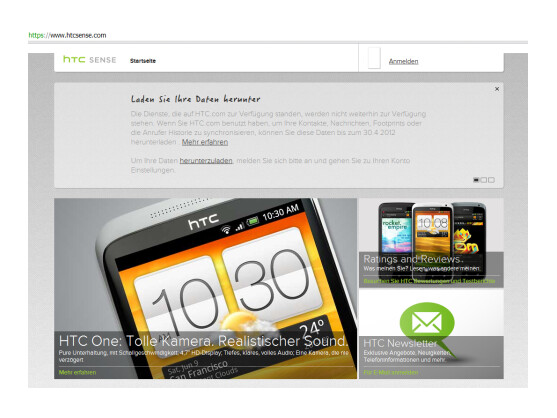Click the Ratings and Reviews heading
Image resolution: width=557 pixels, height=418 pixels.
click(413, 259)
